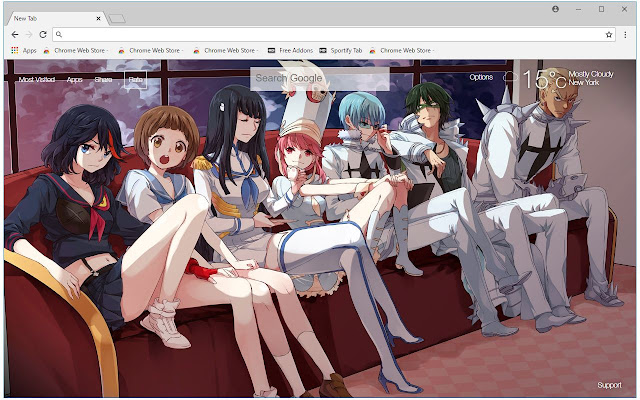Open the last Chrome Web Store bookmark
The height and width of the screenshot is (400, 640).
coord(402,51)
